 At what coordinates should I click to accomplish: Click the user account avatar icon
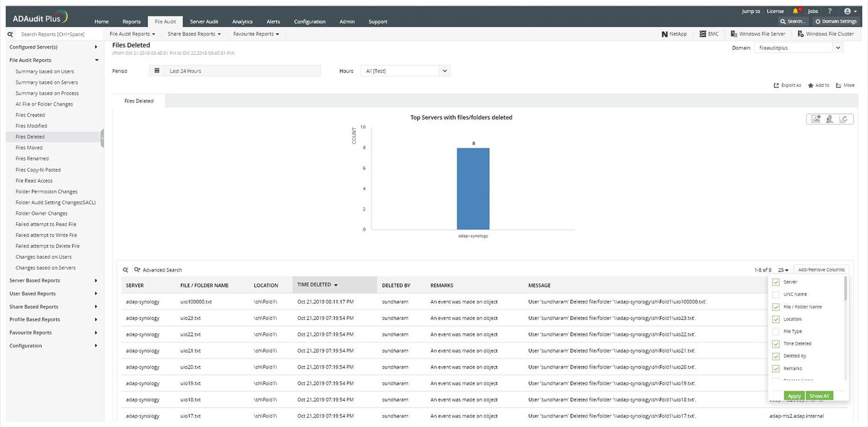point(847,11)
